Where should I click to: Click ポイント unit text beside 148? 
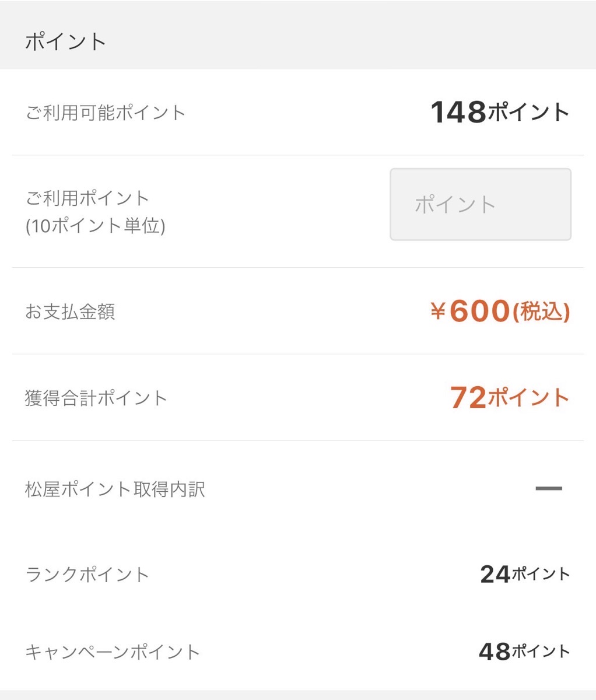[x=528, y=112]
